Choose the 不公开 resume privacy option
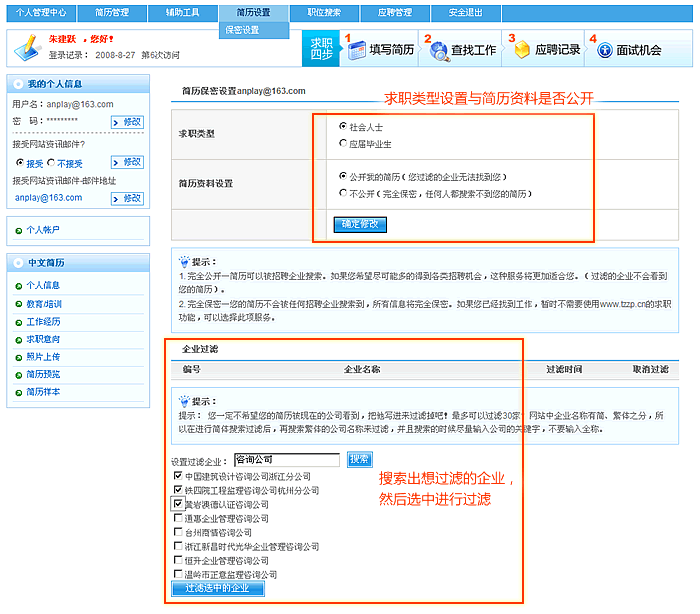This screenshot has height=614, width=700. pyautogui.click(x=343, y=193)
